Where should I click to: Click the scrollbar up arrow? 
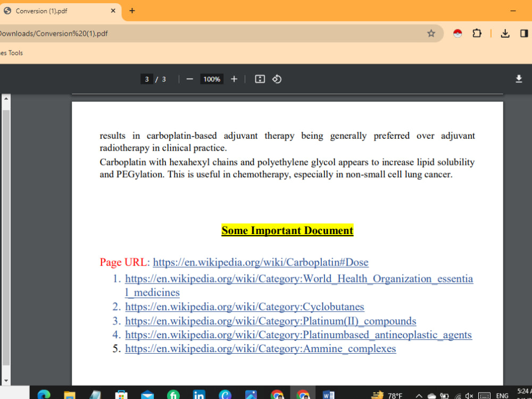[6, 98]
